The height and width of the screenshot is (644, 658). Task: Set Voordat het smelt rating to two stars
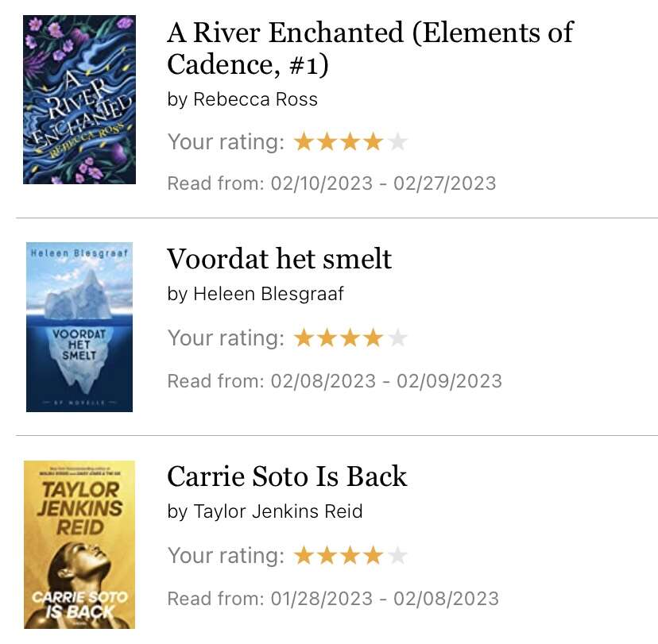tap(327, 338)
